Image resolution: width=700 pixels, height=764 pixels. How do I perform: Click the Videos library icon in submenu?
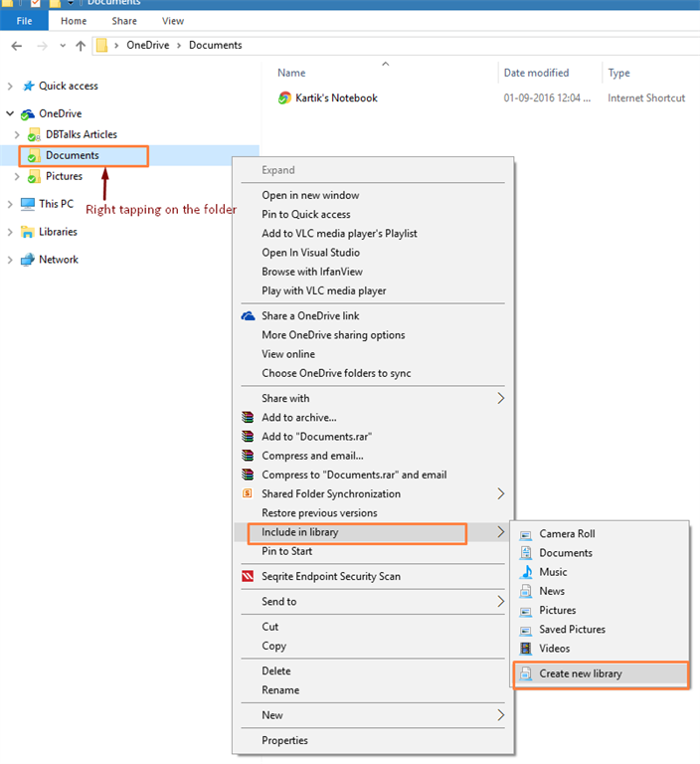click(527, 649)
